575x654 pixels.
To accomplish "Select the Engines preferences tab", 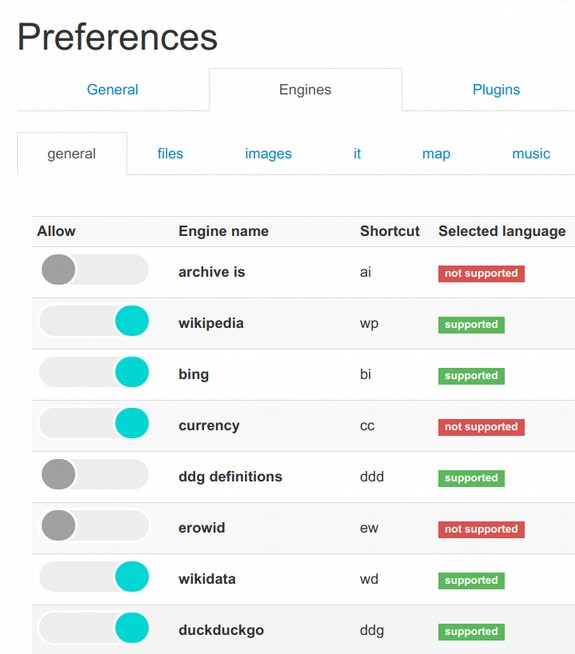I will [x=305, y=90].
